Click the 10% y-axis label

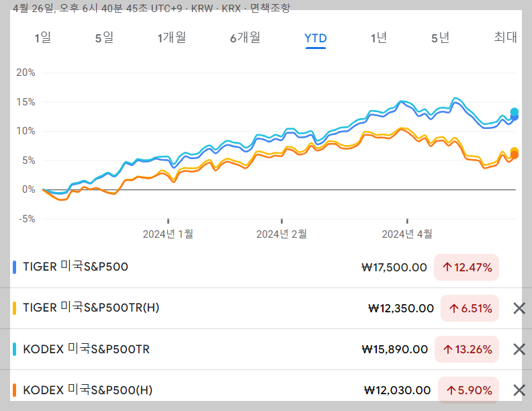26,131
